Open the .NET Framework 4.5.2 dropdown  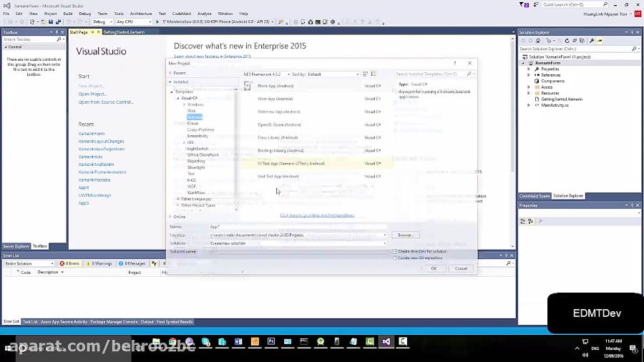click(266, 74)
